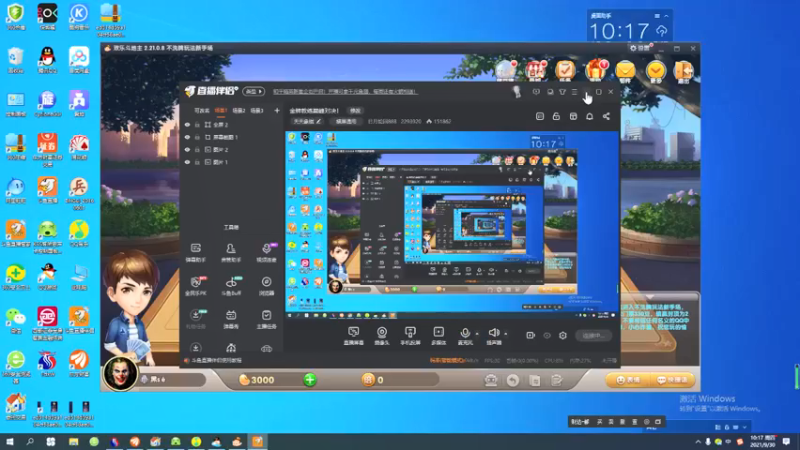Lock the 图片 1 source layer
This screenshot has width=800, height=450.
(x=197, y=162)
